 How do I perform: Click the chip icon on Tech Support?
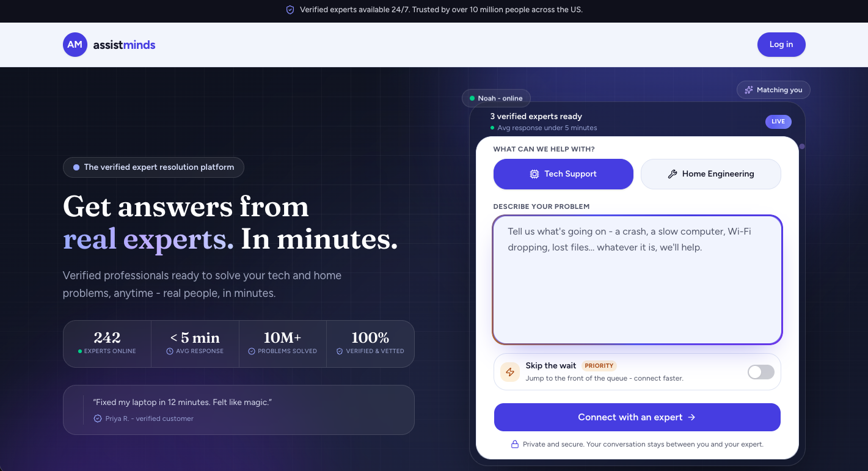(x=534, y=174)
